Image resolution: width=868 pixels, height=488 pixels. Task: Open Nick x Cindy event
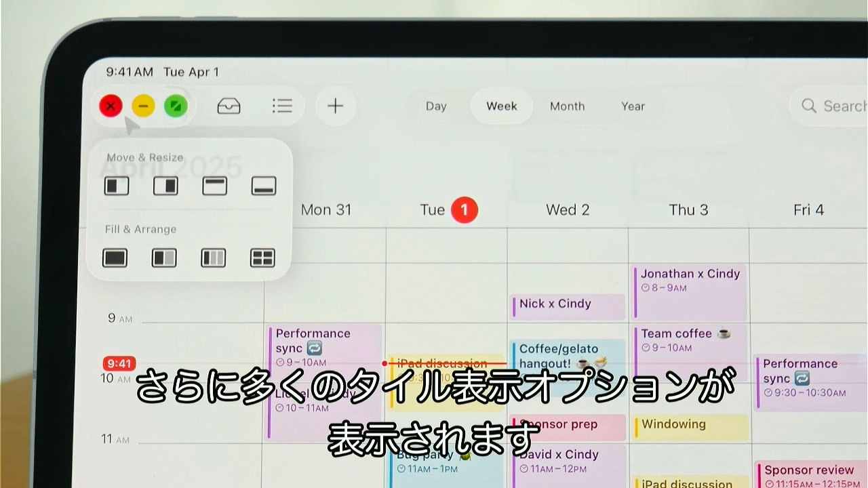[568, 306]
